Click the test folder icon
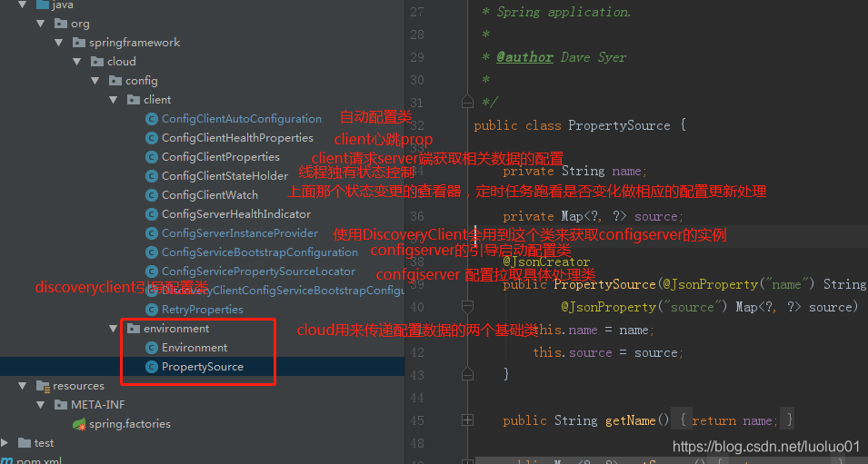Image resolution: width=868 pixels, height=464 pixels. tap(25, 442)
